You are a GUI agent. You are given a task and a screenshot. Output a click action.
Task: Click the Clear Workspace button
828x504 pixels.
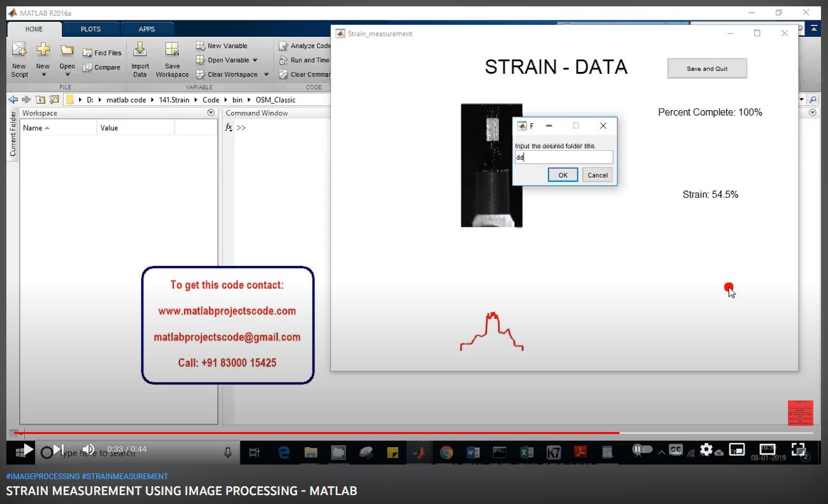[227, 74]
